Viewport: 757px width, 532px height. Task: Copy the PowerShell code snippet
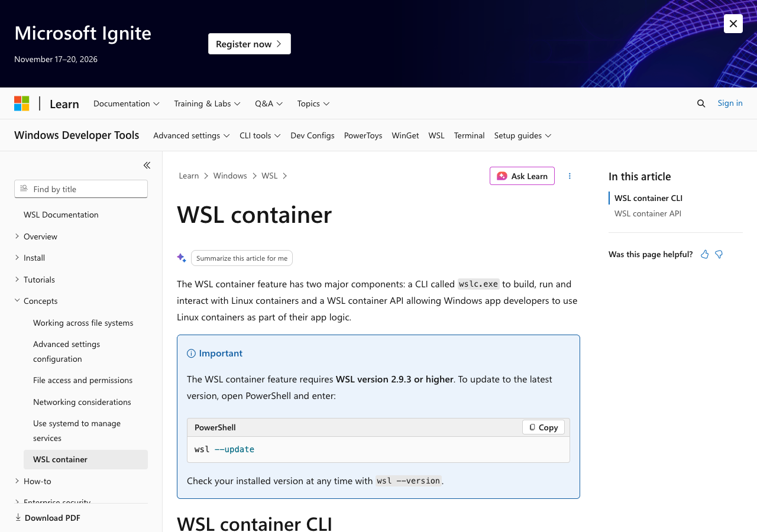[x=544, y=427]
